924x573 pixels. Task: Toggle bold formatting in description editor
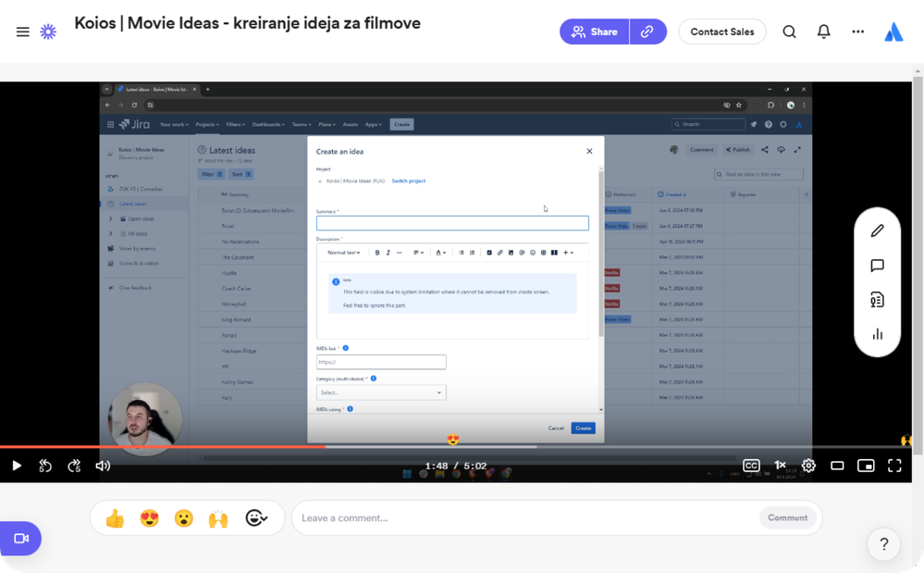(377, 253)
